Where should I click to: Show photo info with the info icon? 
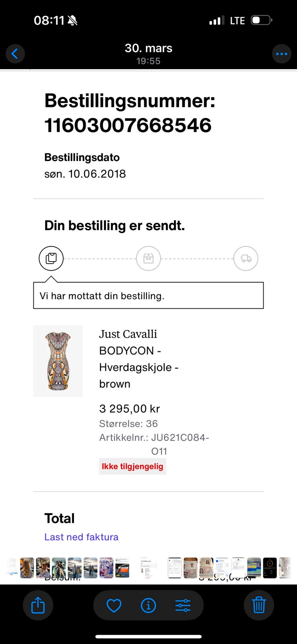(148, 605)
